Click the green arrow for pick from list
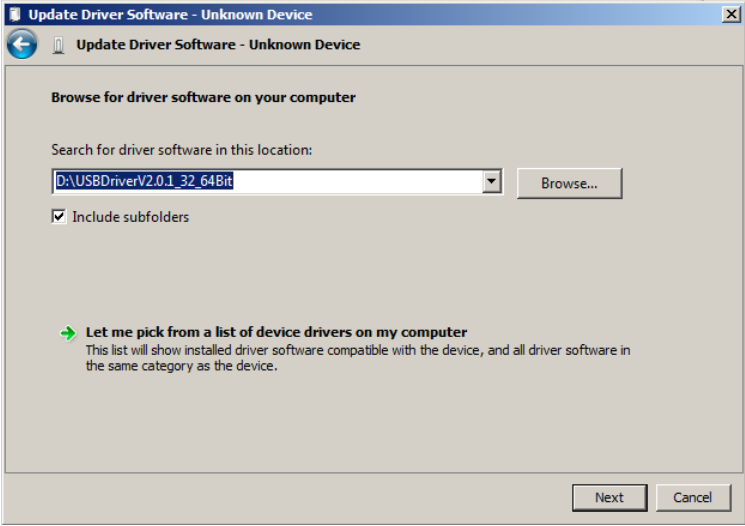Image resolution: width=745 pixels, height=526 pixels. (x=68, y=333)
